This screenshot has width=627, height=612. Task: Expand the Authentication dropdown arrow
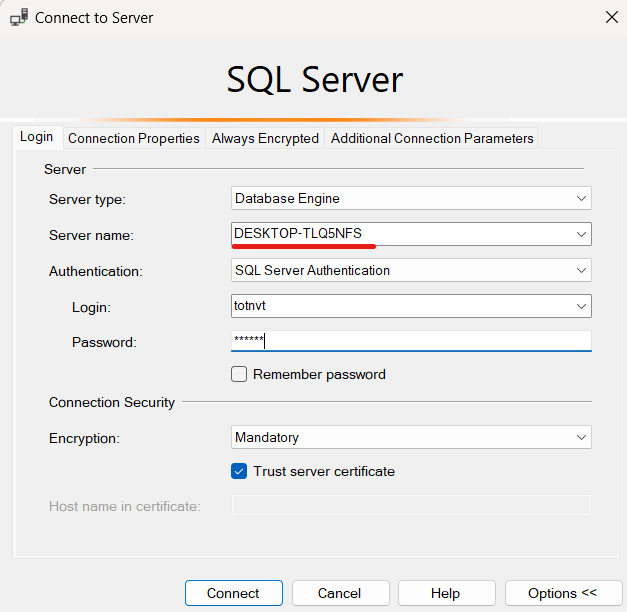pos(581,270)
